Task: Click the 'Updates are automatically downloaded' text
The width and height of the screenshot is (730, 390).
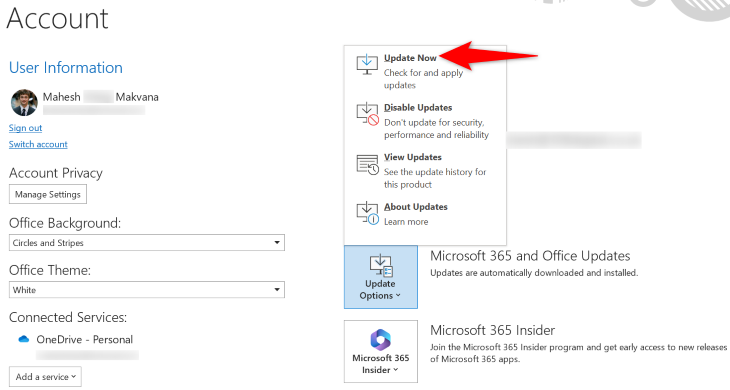Action: click(534, 273)
